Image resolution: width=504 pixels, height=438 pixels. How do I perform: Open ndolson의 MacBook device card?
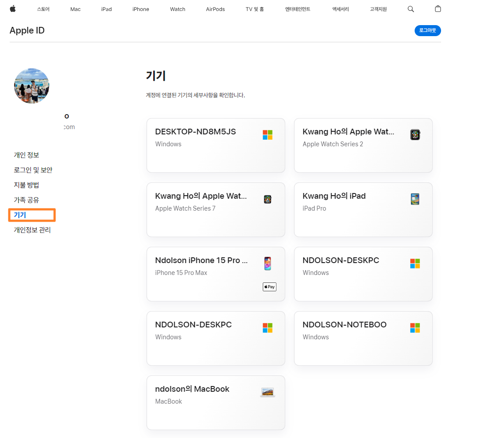tap(216, 403)
